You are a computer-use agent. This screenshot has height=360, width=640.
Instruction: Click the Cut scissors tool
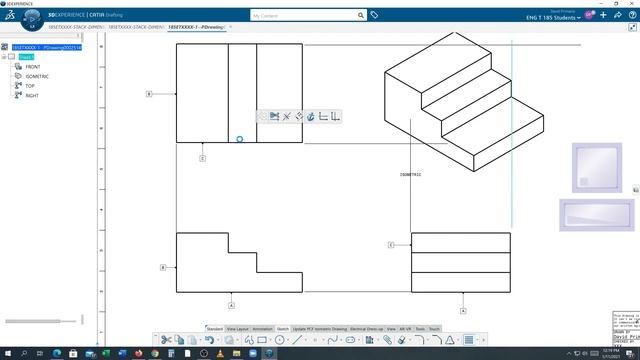tap(166, 340)
